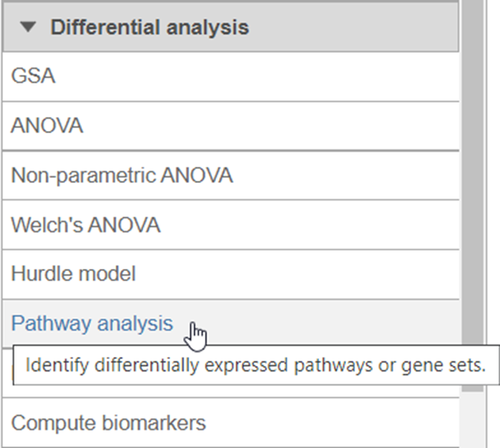Open Welch's ANOVA task
Viewport: 500px width, 448px height.
coord(86,225)
